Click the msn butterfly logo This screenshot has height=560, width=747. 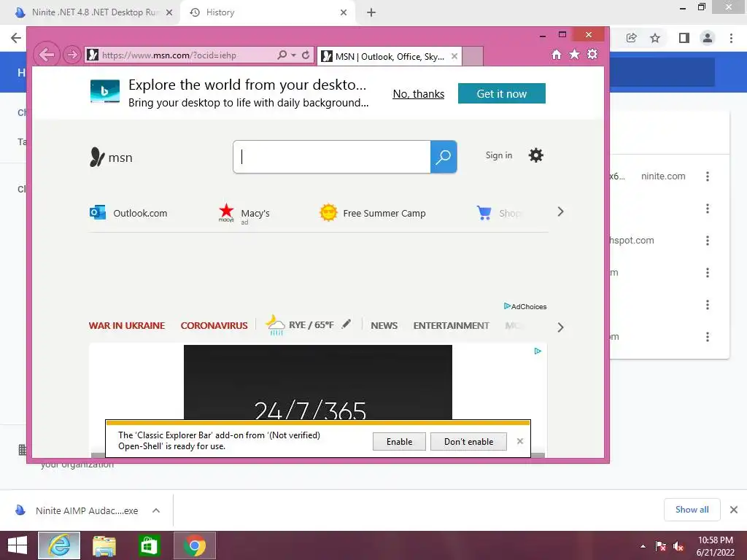pyautogui.click(x=111, y=157)
